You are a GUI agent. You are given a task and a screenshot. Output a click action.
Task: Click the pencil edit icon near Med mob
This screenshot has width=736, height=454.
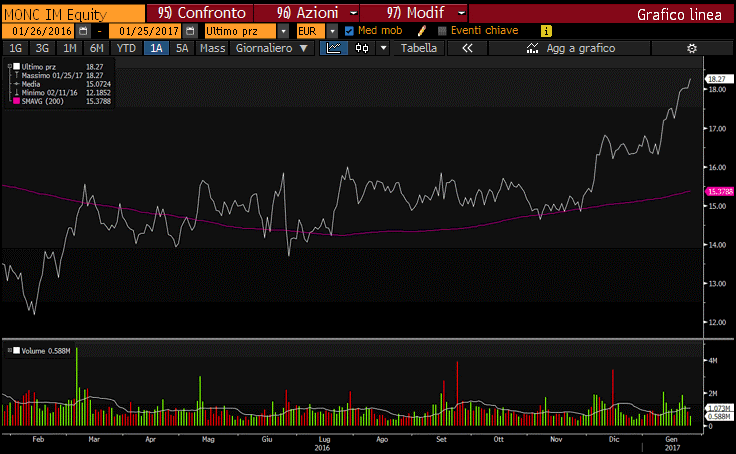[422, 31]
